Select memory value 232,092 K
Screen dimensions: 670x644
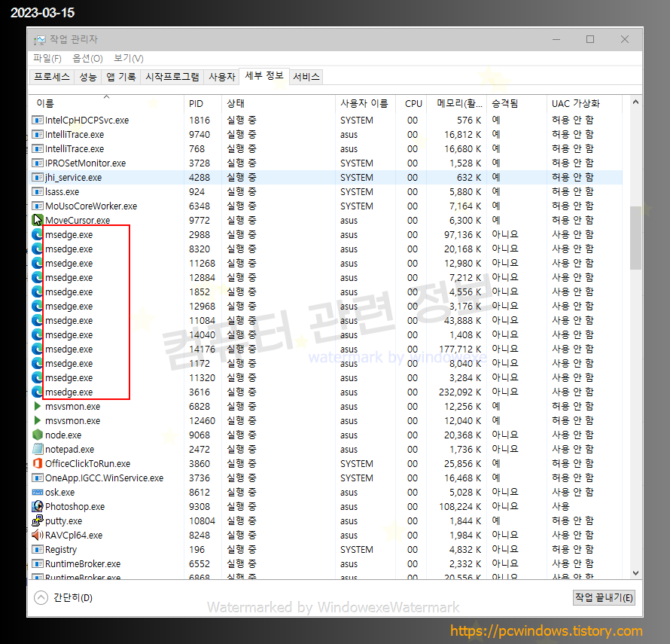[x=460, y=392]
